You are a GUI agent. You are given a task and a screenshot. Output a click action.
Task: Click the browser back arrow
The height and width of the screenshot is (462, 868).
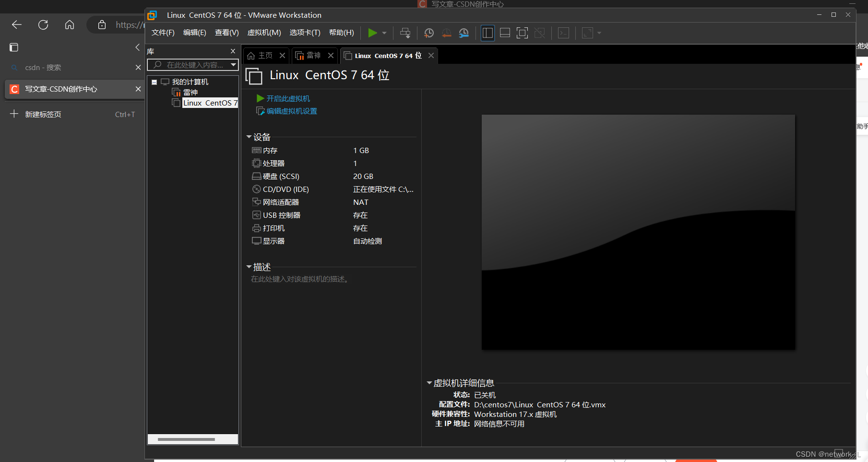point(17,25)
